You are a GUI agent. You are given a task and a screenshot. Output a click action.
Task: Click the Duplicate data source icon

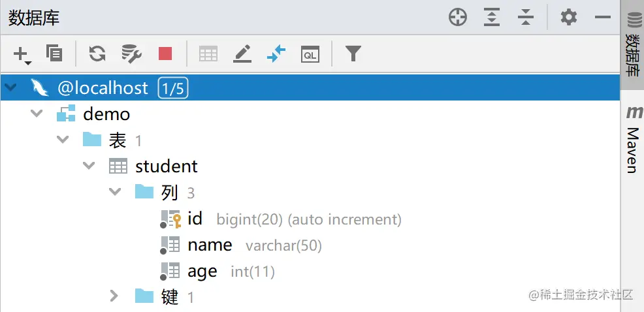(x=54, y=54)
